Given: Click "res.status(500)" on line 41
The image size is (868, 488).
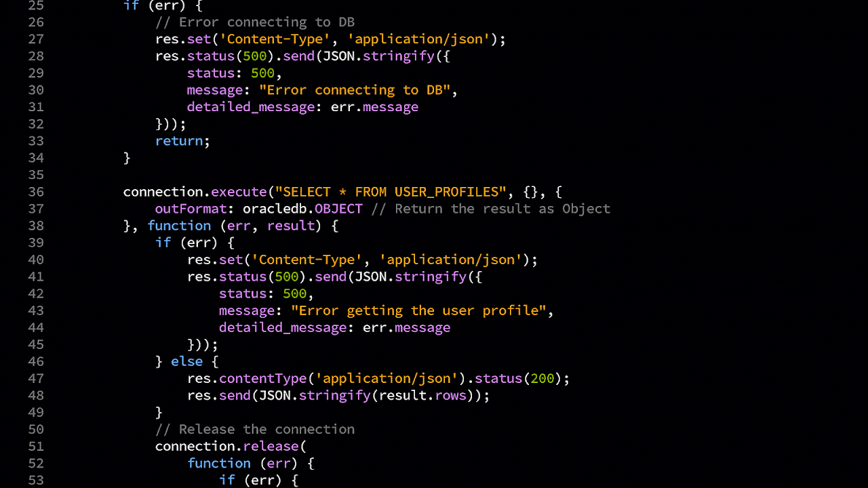Looking at the screenshot, I should (x=247, y=277).
